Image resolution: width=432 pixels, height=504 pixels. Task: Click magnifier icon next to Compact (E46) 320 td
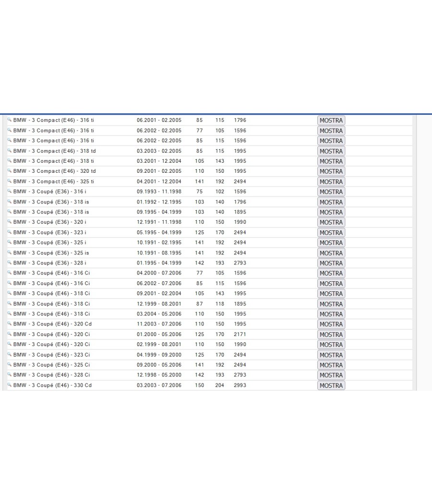[x=9, y=171]
